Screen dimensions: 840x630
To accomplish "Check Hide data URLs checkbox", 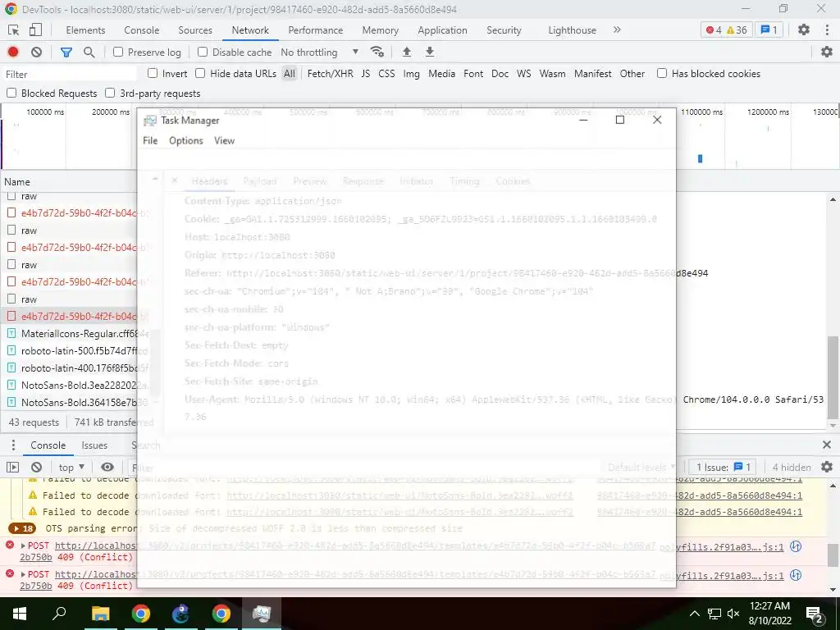I will [200, 73].
